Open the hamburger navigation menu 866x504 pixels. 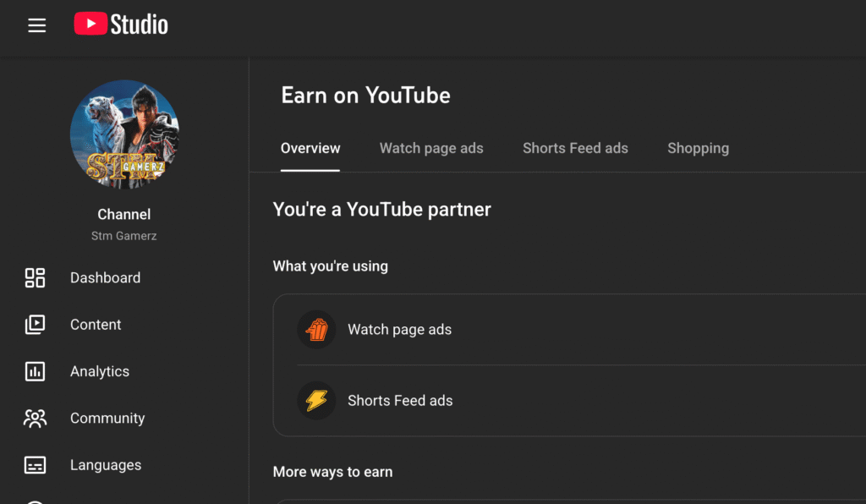coord(36,25)
